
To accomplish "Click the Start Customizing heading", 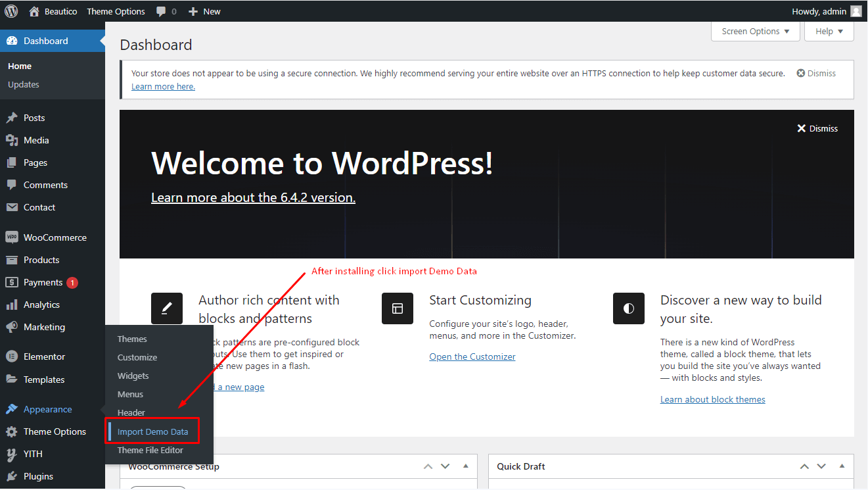I will coord(480,300).
